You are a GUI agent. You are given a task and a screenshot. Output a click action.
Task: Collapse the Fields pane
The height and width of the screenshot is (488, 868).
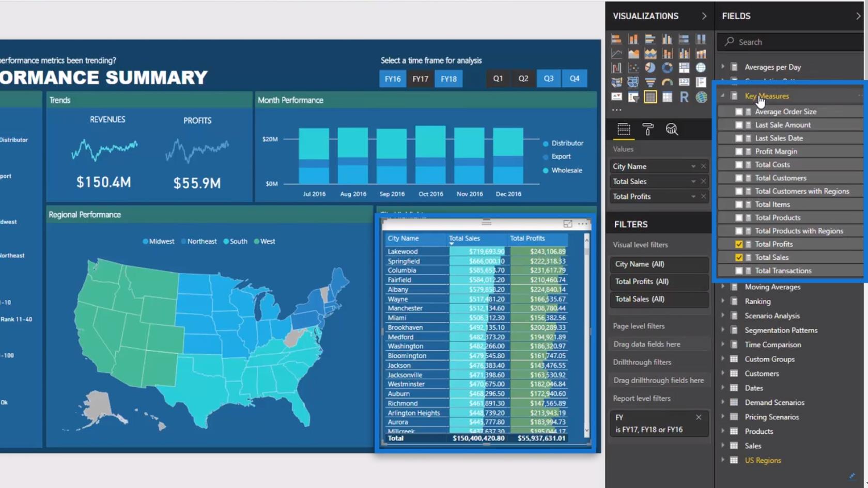(x=858, y=16)
